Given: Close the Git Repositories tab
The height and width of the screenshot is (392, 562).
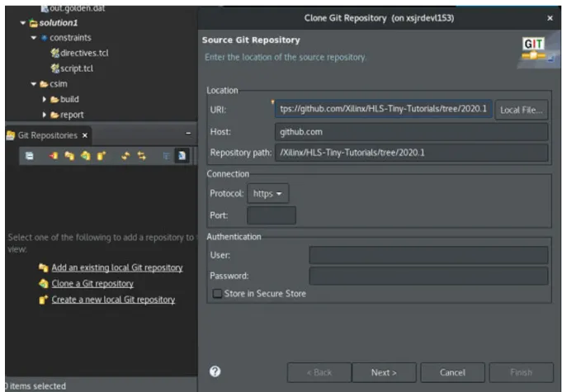Looking at the screenshot, I should tap(85, 135).
